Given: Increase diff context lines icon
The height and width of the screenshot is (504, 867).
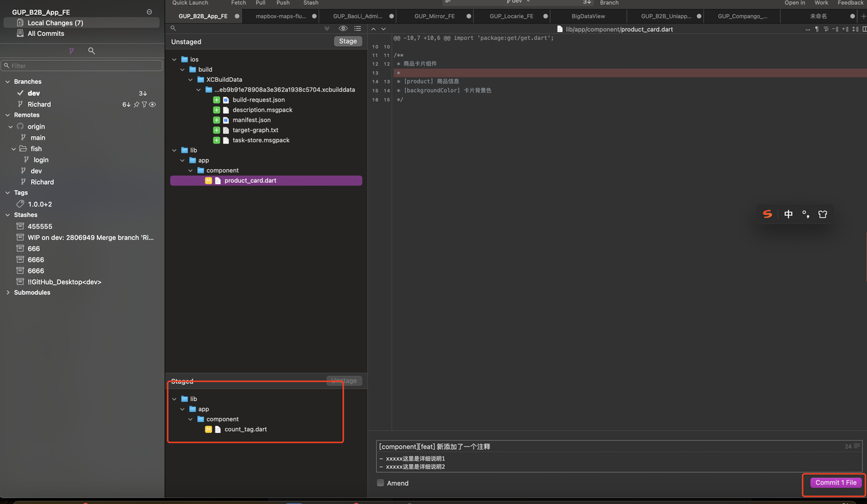Looking at the screenshot, I should 844,29.
